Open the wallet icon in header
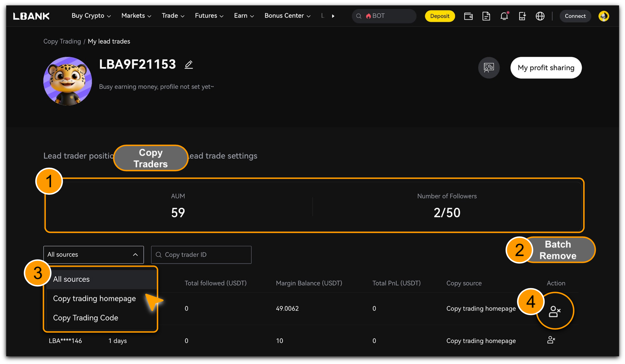 pyautogui.click(x=468, y=16)
